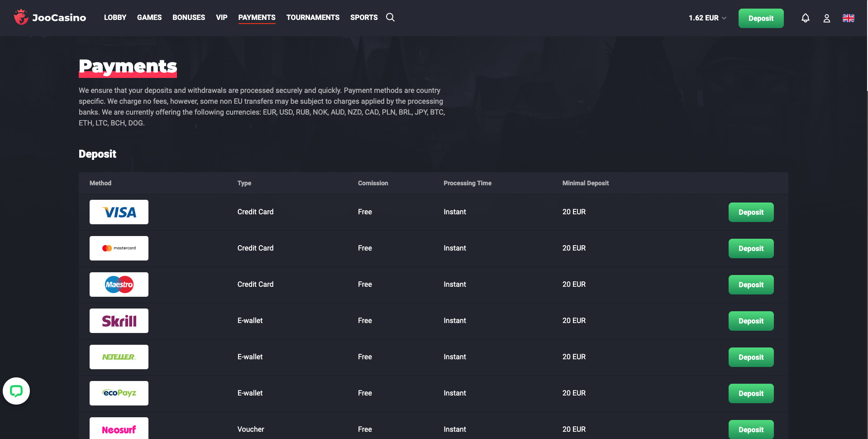Click the VISA logo

(119, 212)
